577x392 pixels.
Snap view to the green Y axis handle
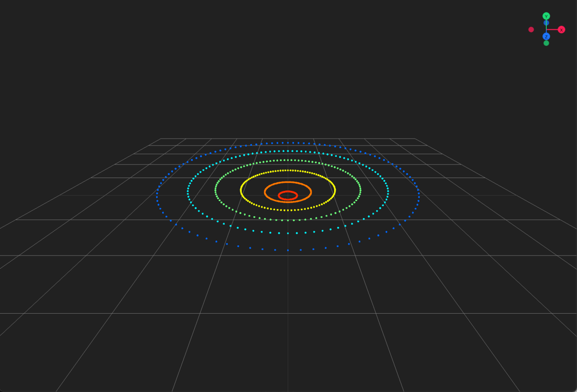point(546,16)
